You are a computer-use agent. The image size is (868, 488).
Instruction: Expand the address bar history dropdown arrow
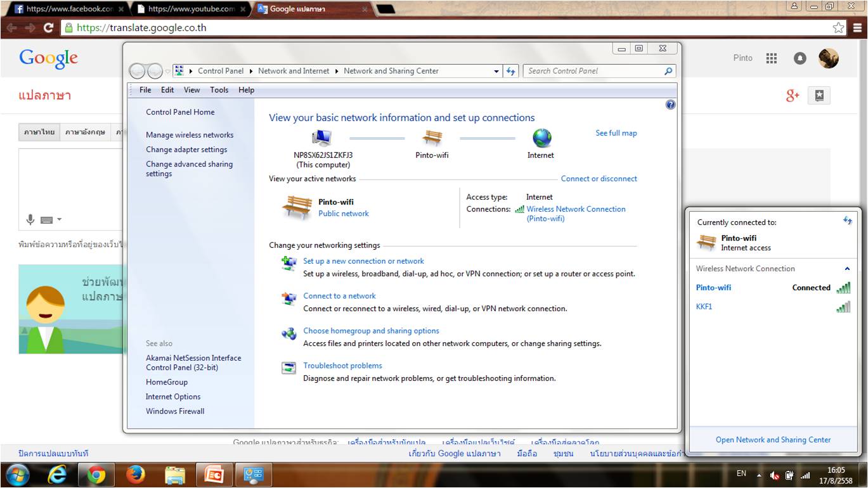coord(496,72)
